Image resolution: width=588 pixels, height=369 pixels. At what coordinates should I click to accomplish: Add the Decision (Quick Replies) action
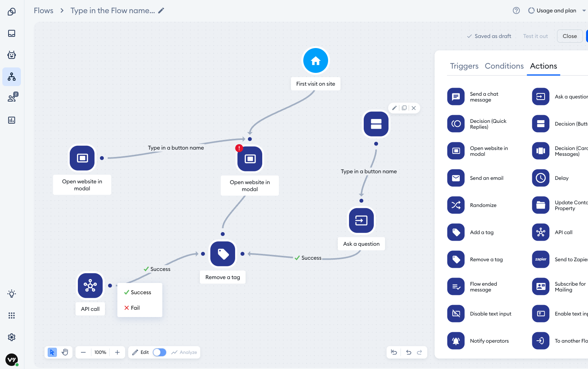[x=456, y=124]
